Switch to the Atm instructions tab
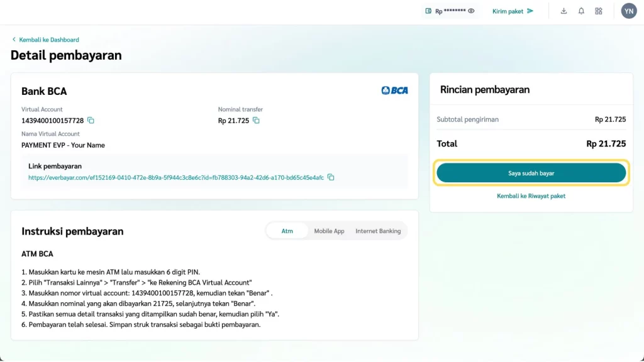The image size is (644, 362). 287,231
